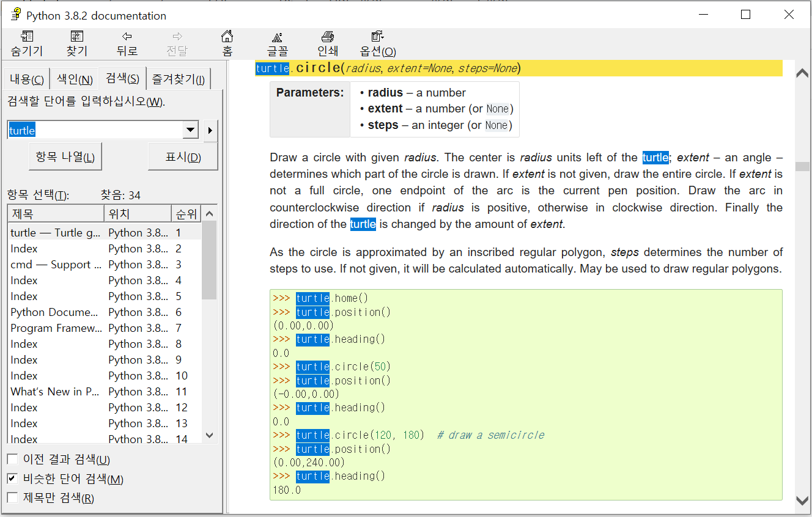
Task: Click the code line turtle.home()
Action: 320,298
